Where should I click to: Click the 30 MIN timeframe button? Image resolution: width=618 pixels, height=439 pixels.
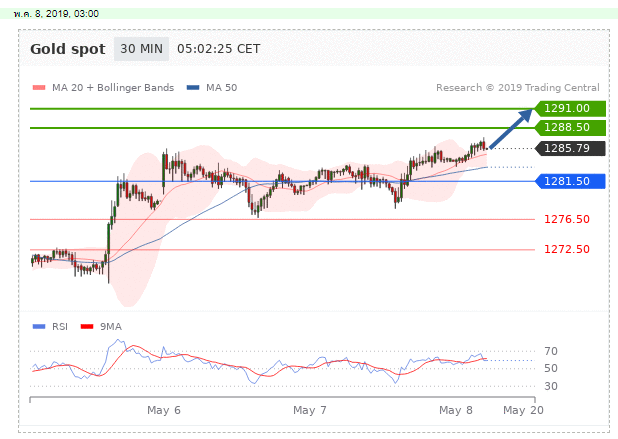pos(141,49)
